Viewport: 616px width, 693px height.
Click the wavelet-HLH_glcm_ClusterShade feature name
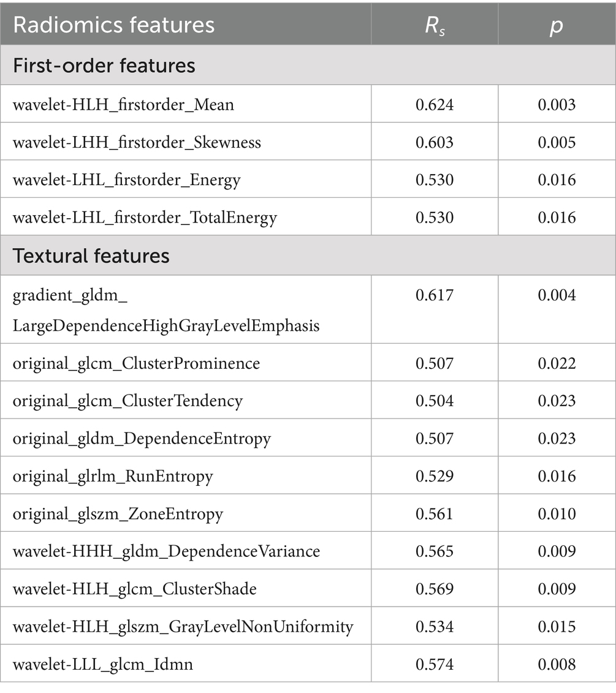coord(134,589)
